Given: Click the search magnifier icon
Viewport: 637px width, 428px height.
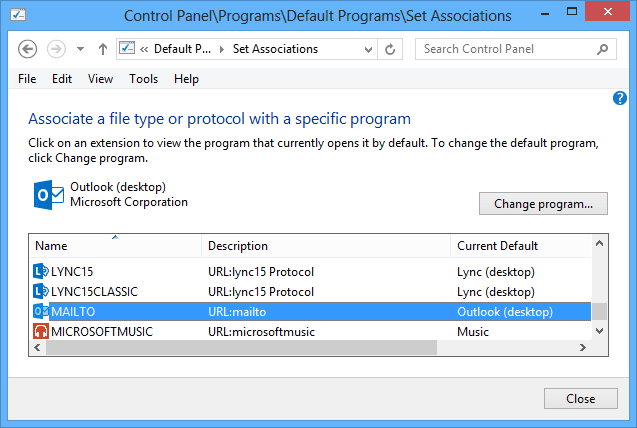Looking at the screenshot, I should (x=602, y=49).
